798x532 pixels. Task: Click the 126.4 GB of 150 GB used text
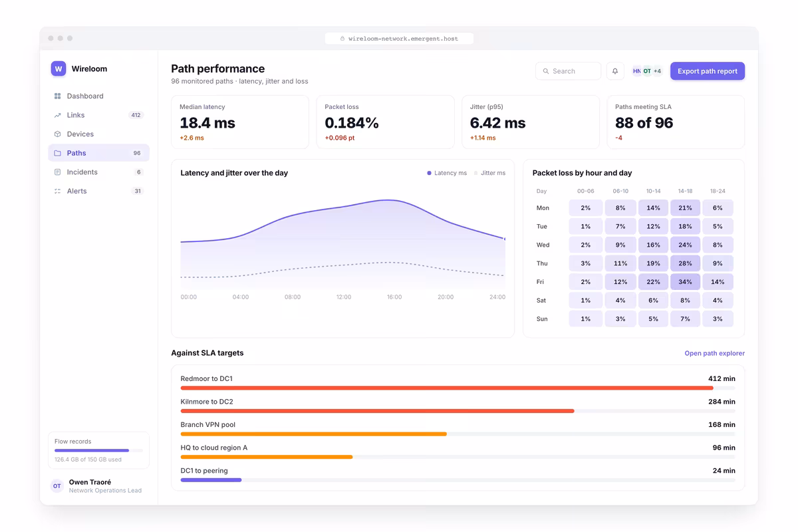pos(88,460)
